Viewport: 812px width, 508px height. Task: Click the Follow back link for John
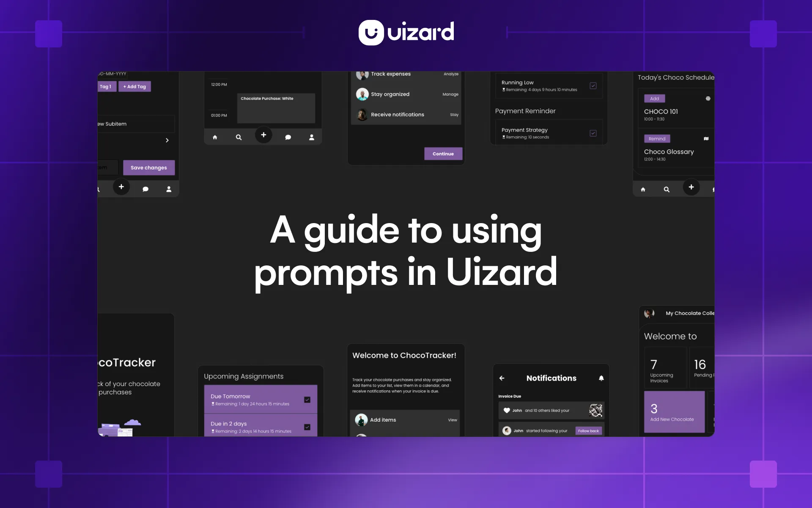588,431
